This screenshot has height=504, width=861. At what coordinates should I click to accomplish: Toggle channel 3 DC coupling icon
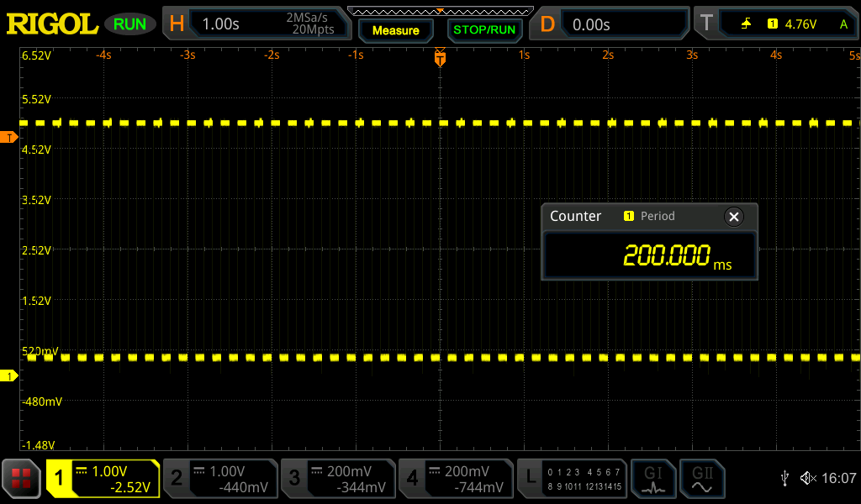click(316, 470)
